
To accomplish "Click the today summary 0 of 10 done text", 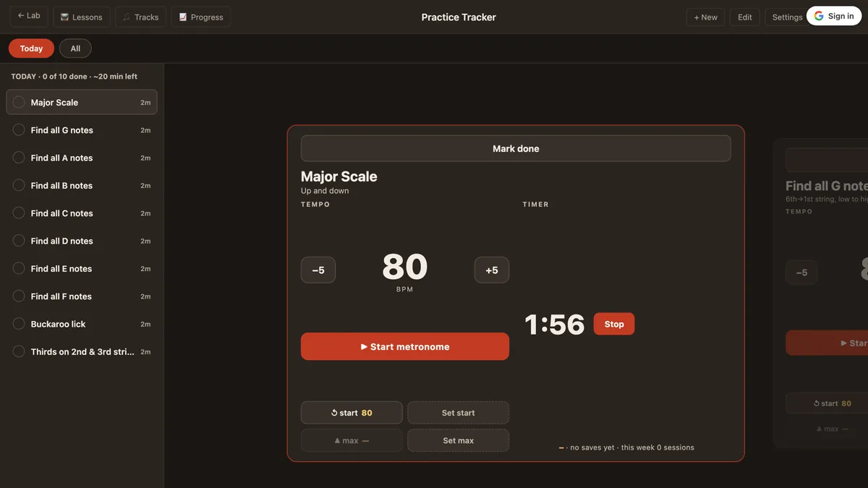I will coord(74,76).
